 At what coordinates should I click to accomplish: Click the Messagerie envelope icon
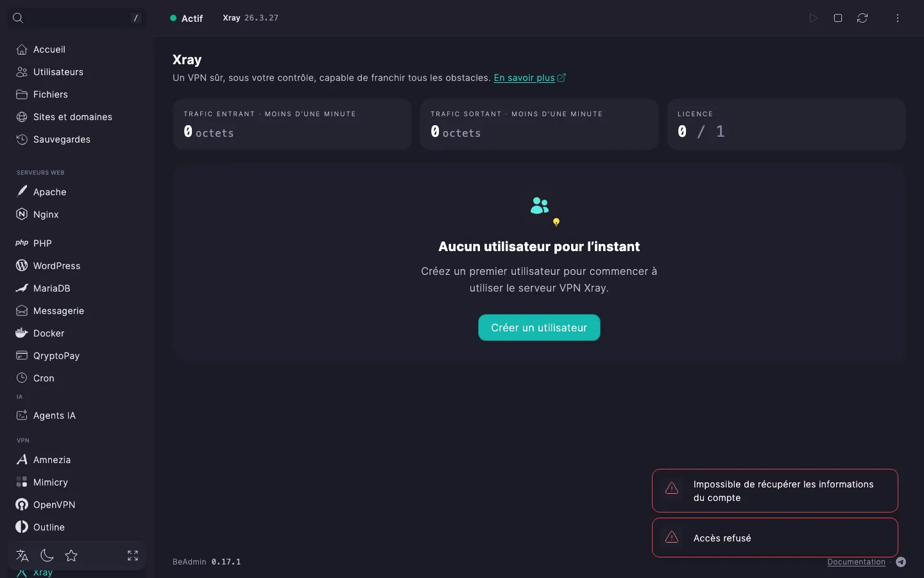click(x=22, y=310)
